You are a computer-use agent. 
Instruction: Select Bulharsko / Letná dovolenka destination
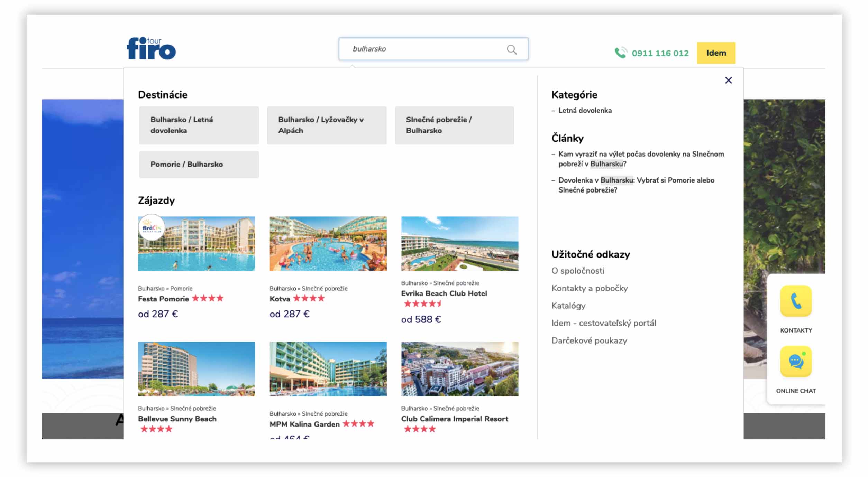pyautogui.click(x=199, y=125)
